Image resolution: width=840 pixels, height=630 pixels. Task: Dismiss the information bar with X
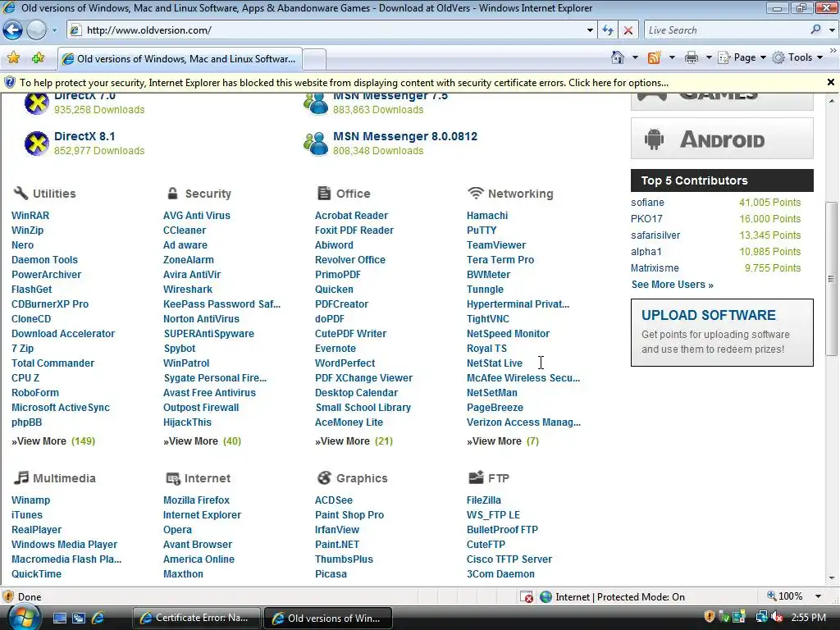point(831,82)
